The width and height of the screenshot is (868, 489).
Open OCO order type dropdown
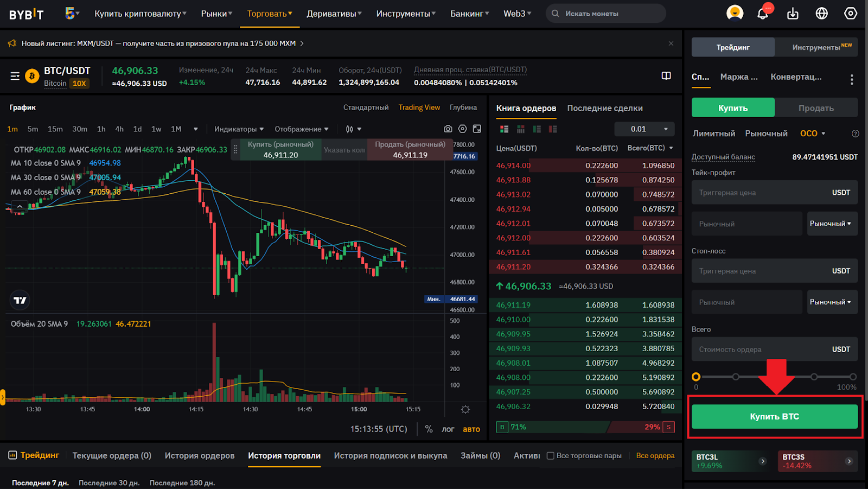point(813,134)
